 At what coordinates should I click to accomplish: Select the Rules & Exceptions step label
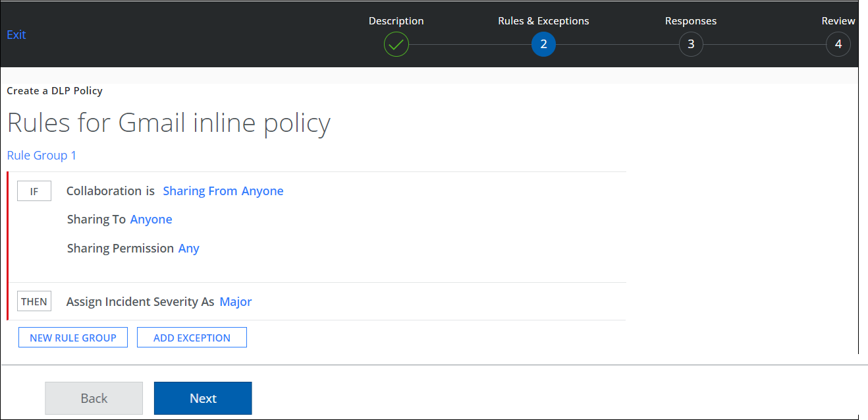tap(543, 21)
